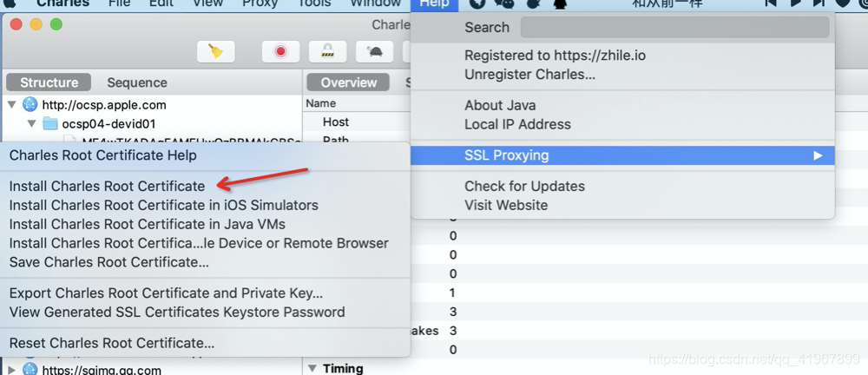Image resolution: width=868 pixels, height=375 pixels.
Task: Open the View menu
Action: click(x=208, y=3)
